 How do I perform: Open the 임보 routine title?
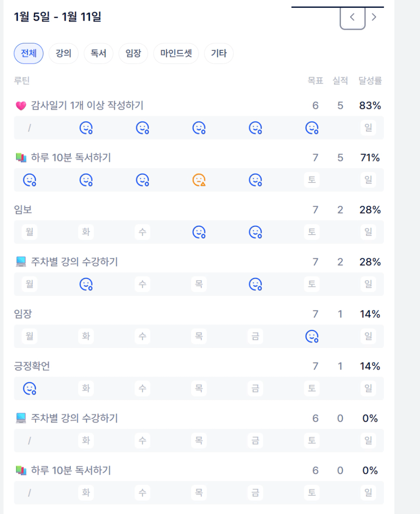point(23,210)
